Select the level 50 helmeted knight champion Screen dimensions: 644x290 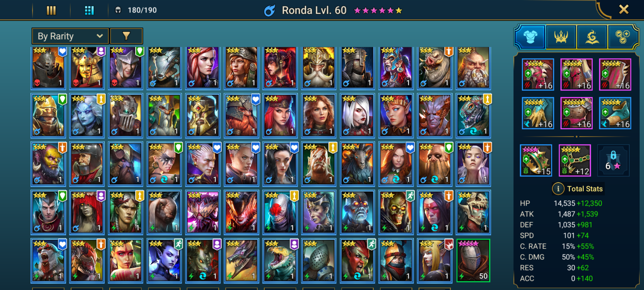point(473,260)
